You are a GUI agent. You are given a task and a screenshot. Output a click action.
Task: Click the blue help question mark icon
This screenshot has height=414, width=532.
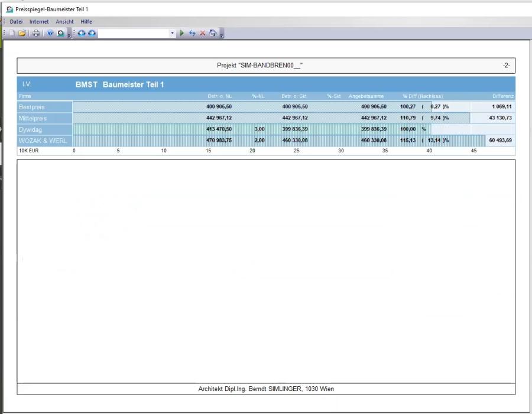[50, 33]
